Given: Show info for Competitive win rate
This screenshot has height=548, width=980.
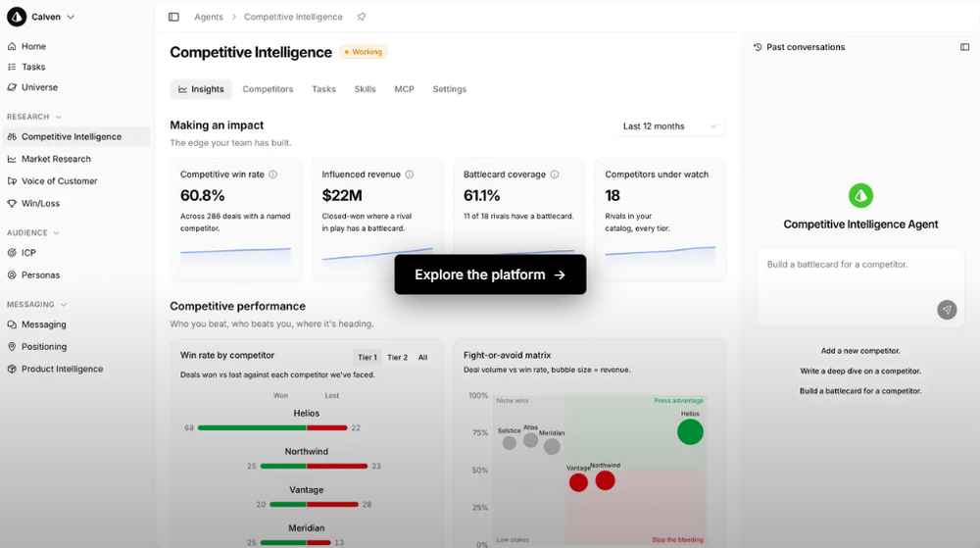Looking at the screenshot, I should (273, 174).
